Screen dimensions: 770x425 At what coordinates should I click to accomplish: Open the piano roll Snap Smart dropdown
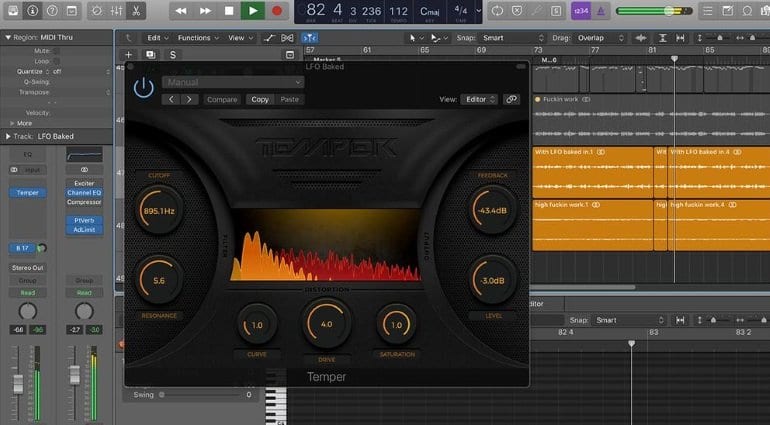coord(629,320)
